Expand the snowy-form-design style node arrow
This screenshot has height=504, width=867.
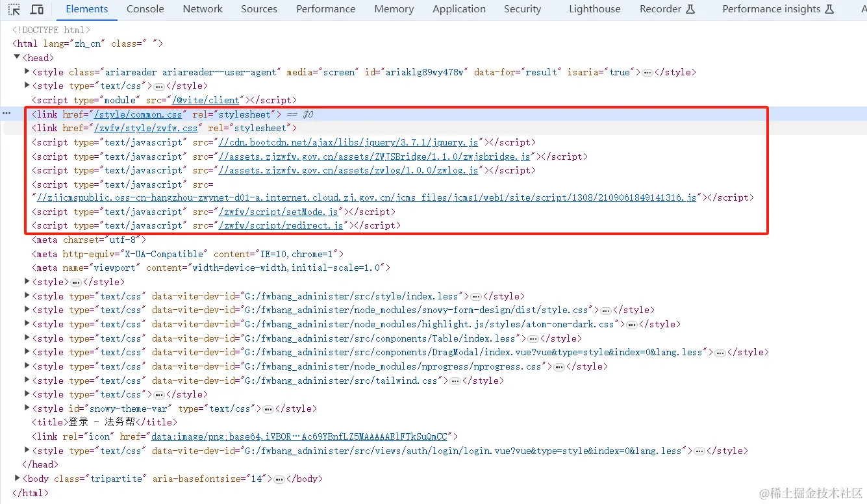27,310
